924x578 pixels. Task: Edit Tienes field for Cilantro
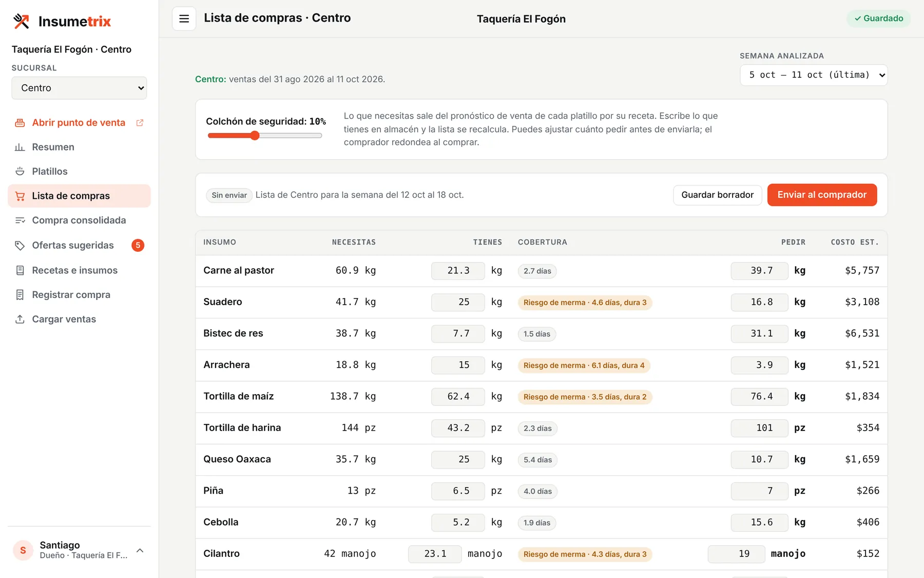435,554
